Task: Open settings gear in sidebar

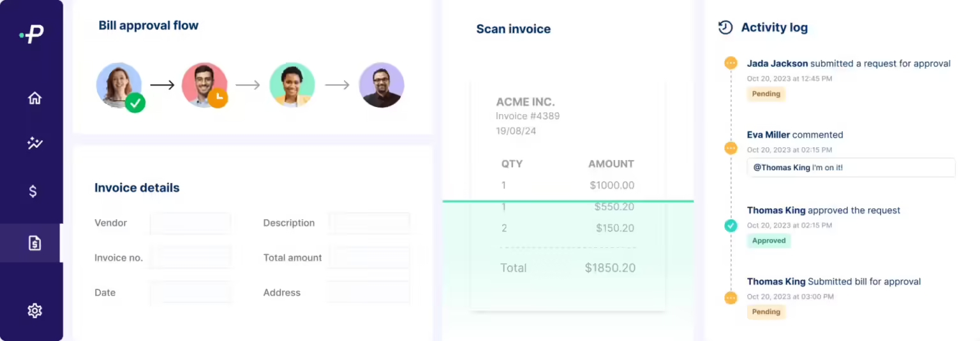Action: (34, 310)
